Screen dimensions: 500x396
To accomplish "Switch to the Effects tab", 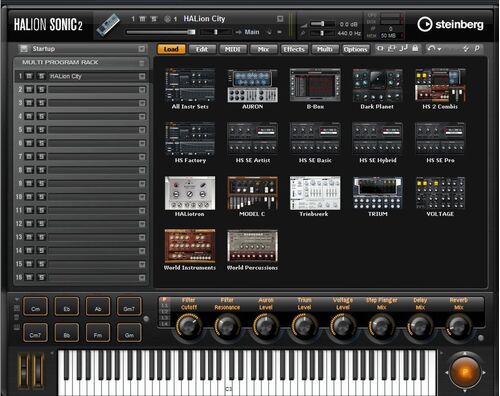I will pyautogui.click(x=294, y=49).
